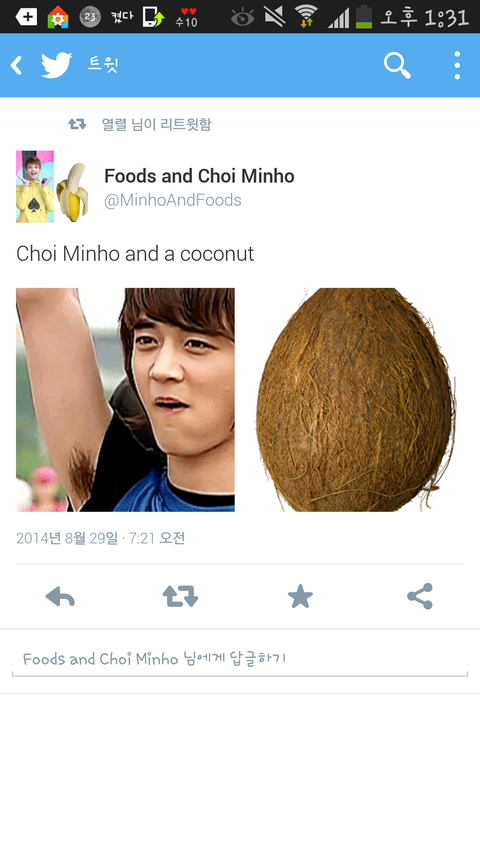Image resolution: width=480 pixels, height=853 pixels.
Task: Share tweet using share icon
Action: pos(420,596)
